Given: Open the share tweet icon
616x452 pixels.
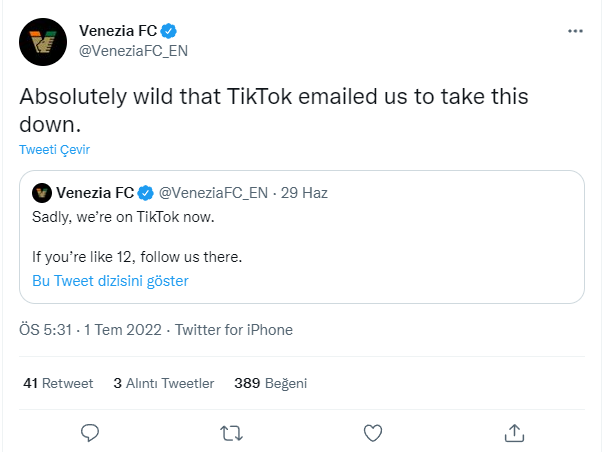Looking at the screenshot, I should point(515,433).
